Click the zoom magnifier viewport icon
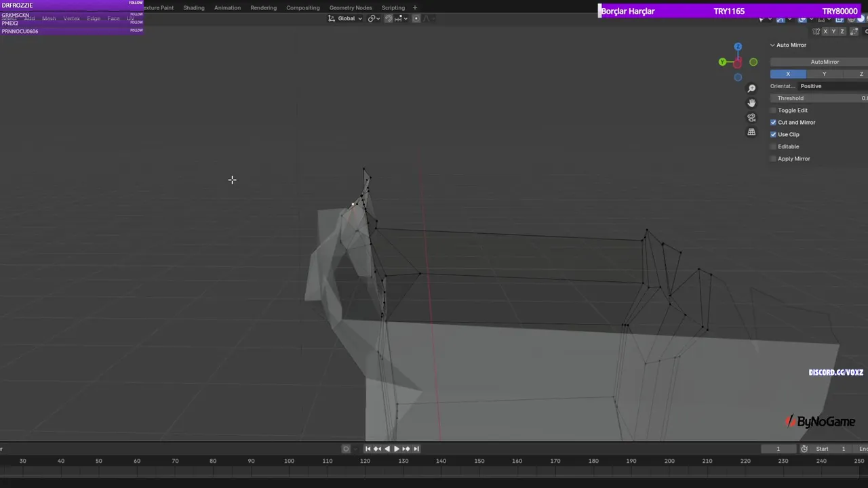The width and height of the screenshot is (868, 488). pyautogui.click(x=751, y=89)
